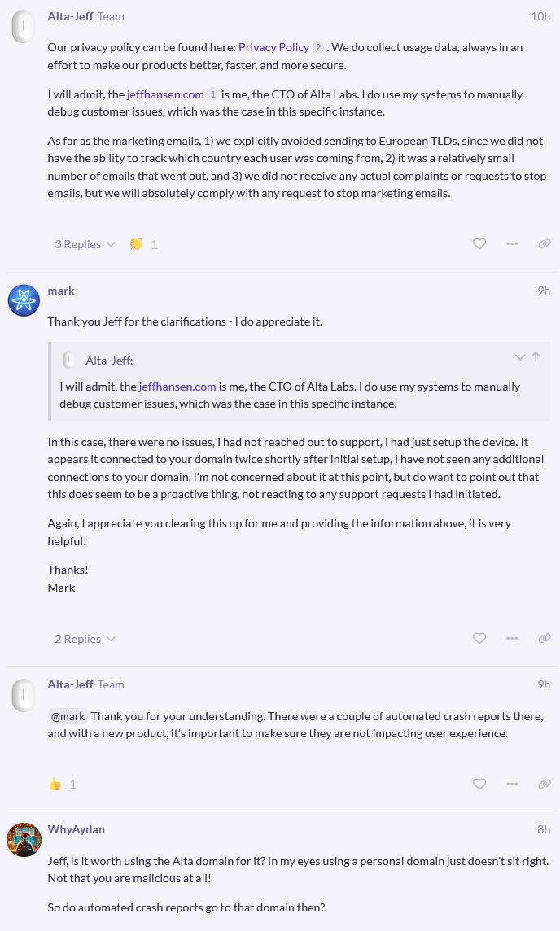Show more actions on mark's post
560x931 pixels.
click(x=512, y=638)
